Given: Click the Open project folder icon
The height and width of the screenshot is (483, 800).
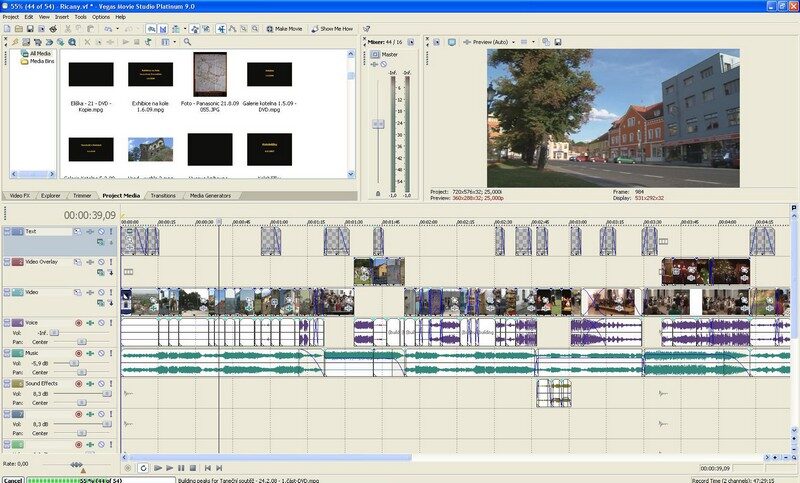Looking at the screenshot, I should tap(19, 29).
